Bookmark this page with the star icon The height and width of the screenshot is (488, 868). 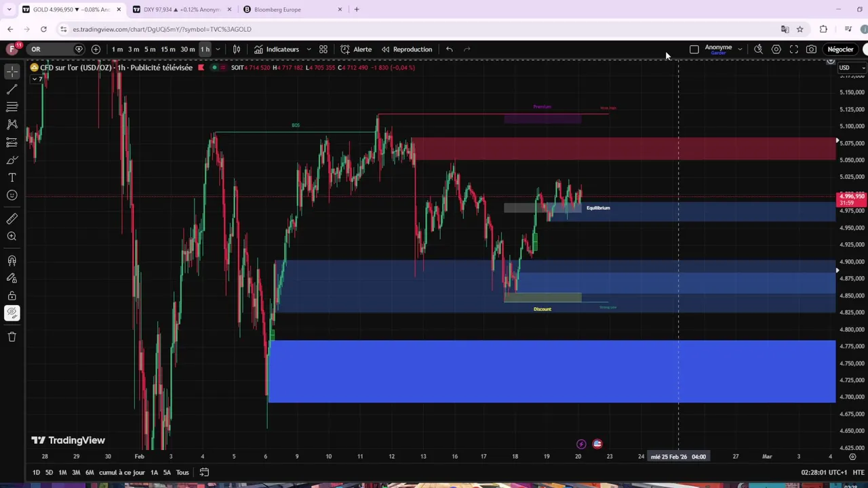(x=800, y=29)
